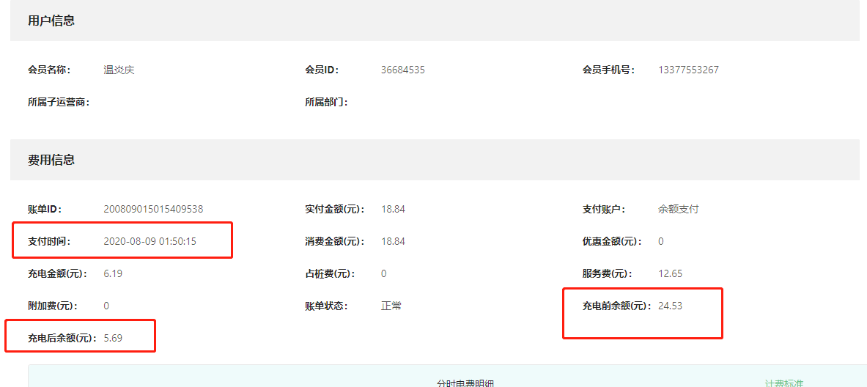The width and height of the screenshot is (867, 387).
Task: Select the 支付账户 value 余额支付
Action: tap(678, 210)
